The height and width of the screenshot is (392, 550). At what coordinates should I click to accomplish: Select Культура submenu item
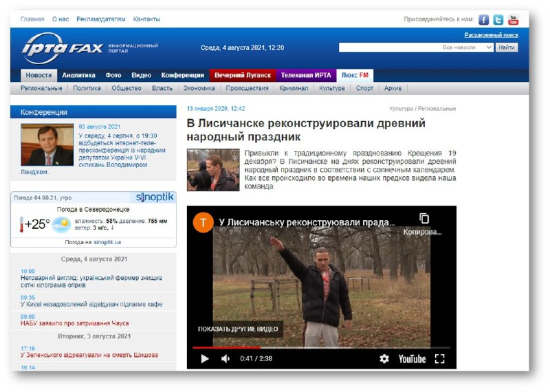(x=332, y=89)
